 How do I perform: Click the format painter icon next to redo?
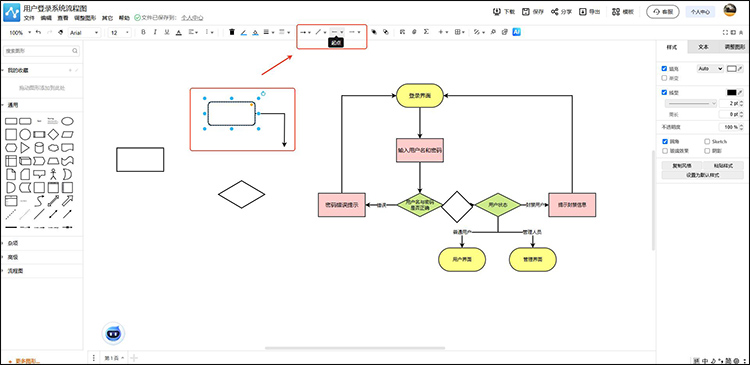click(x=60, y=32)
